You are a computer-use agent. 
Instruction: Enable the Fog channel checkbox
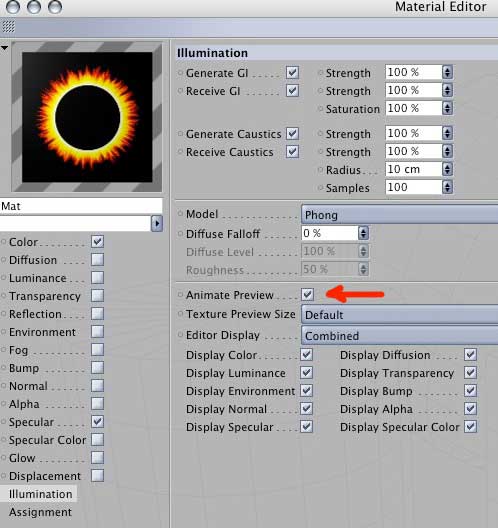coord(97,350)
